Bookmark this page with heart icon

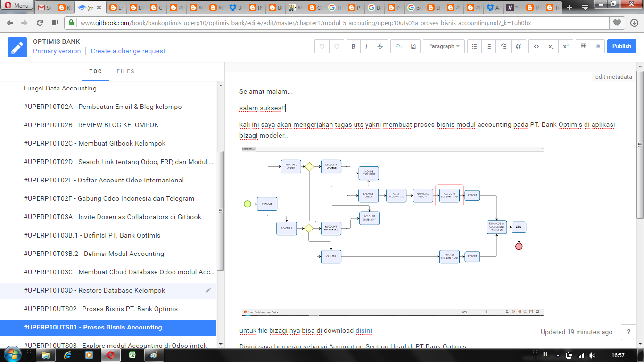click(x=617, y=23)
